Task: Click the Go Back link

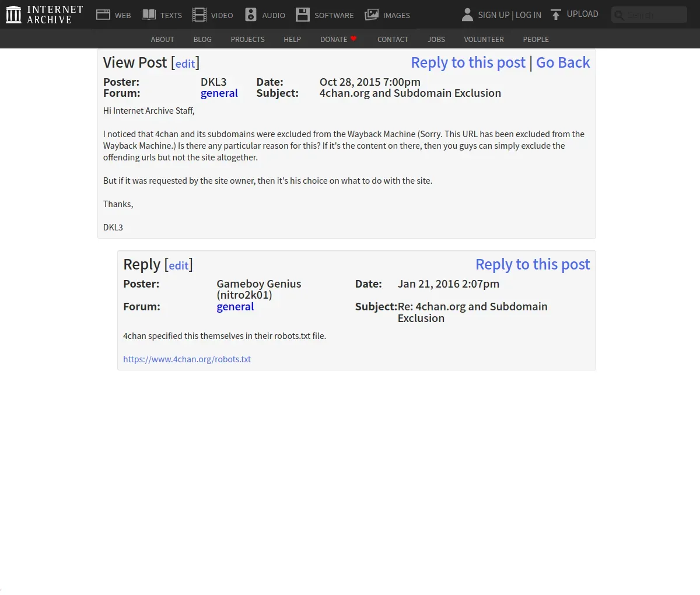Action: click(x=563, y=62)
